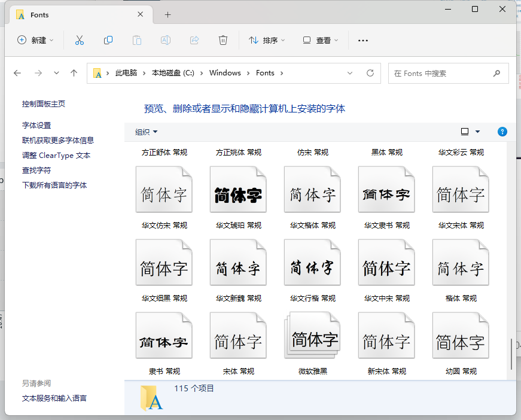
Task: Expand the address bar history dropdown
Action: click(x=349, y=73)
